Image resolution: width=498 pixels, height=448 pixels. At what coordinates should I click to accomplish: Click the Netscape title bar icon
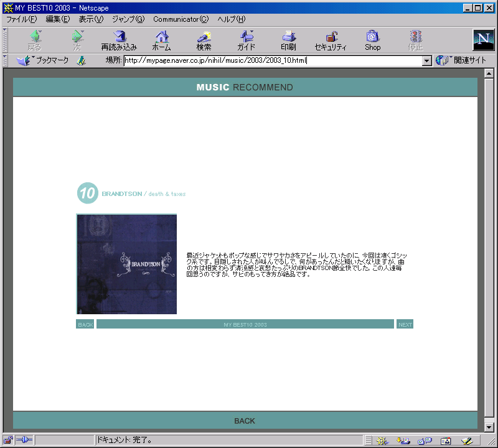8,7
